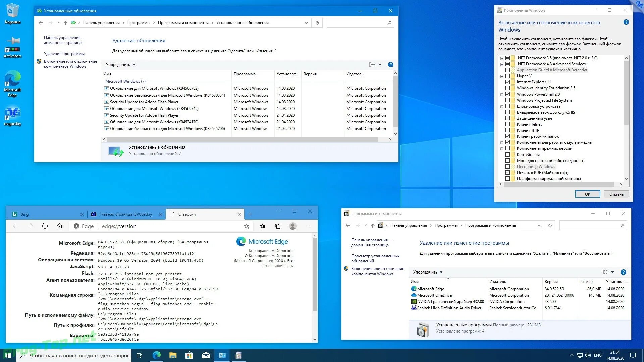Change view layout icon in Installed Updates window
Image resolution: width=644 pixels, height=362 pixels.
tap(372, 65)
